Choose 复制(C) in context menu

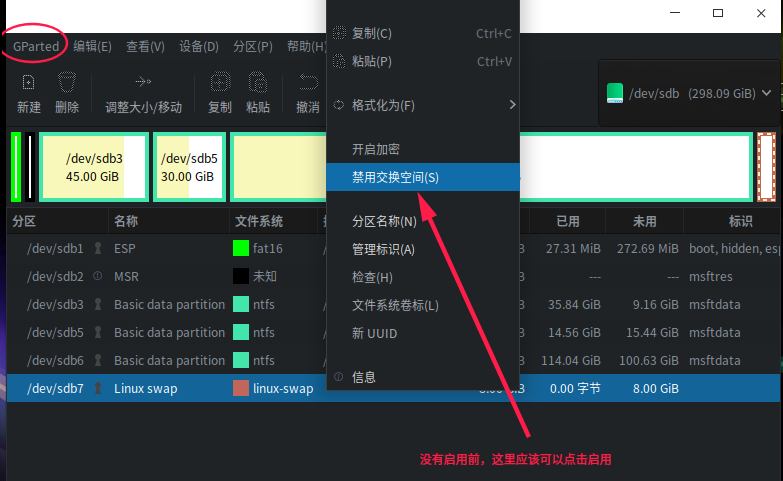[423, 33]
